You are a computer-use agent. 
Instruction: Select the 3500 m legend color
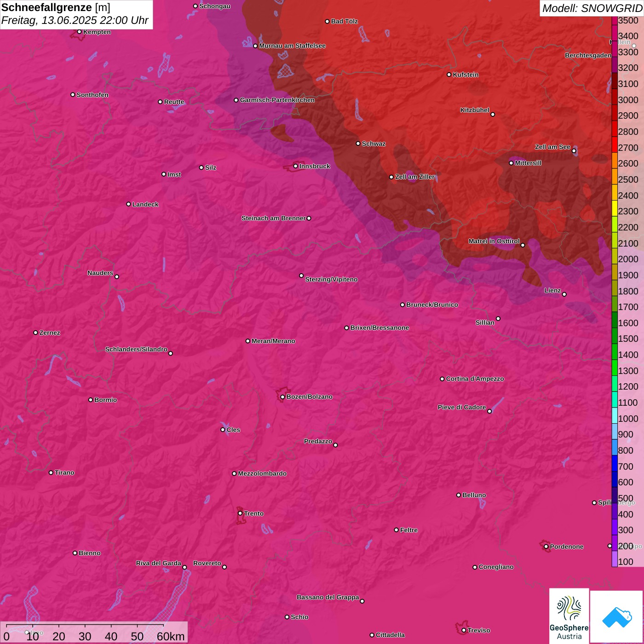pyautogui.click(x=615, y=21)
